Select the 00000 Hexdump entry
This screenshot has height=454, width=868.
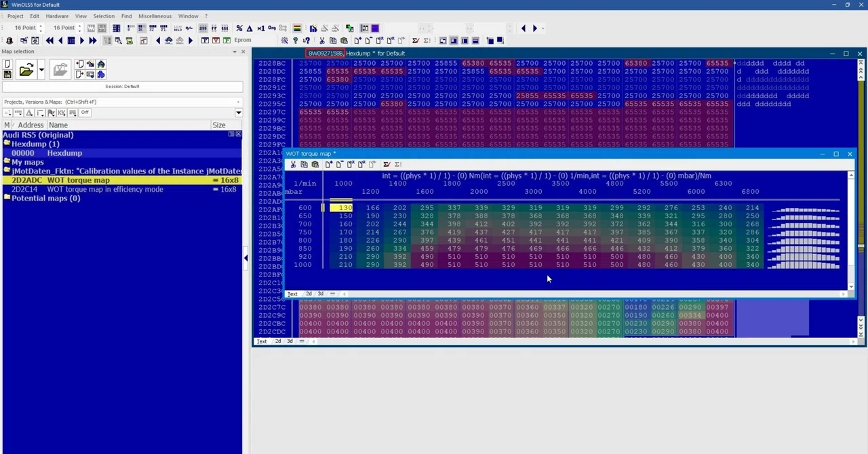coord(122,153)
